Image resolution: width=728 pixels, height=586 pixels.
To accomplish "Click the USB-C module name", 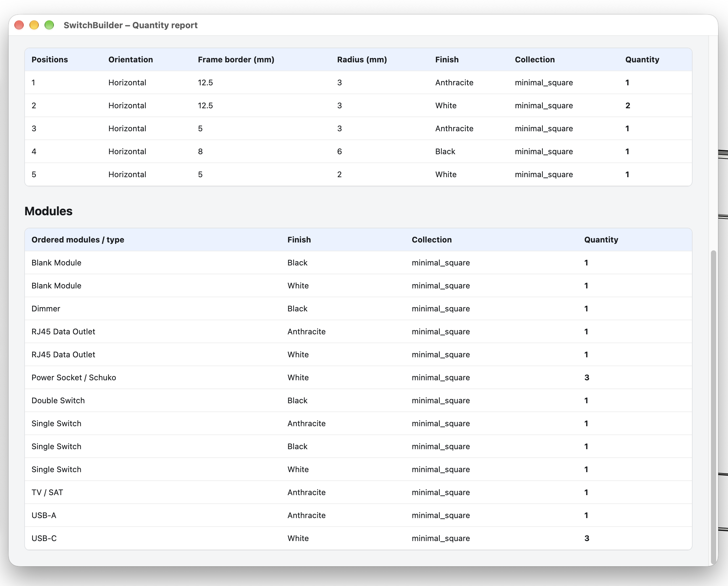I will (44, 538).
